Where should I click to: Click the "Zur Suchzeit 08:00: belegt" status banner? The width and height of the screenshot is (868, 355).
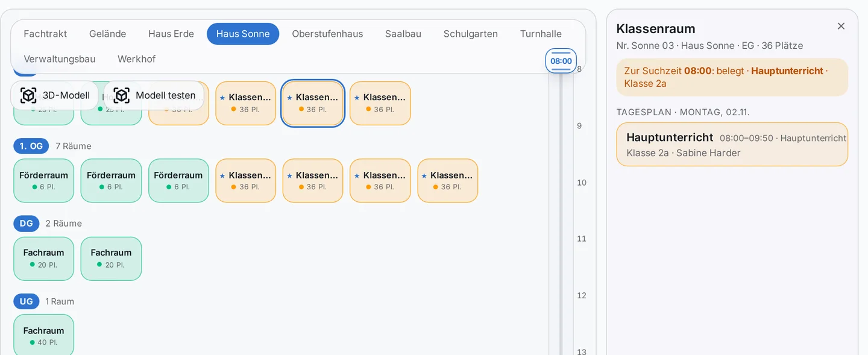coord(732,77)
